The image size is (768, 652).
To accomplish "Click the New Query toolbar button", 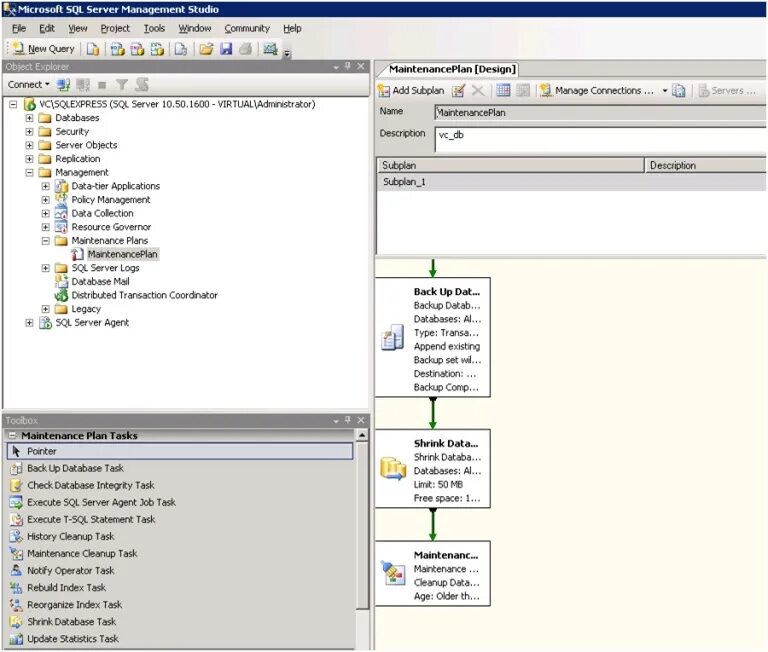I will (x=44, y=48).
